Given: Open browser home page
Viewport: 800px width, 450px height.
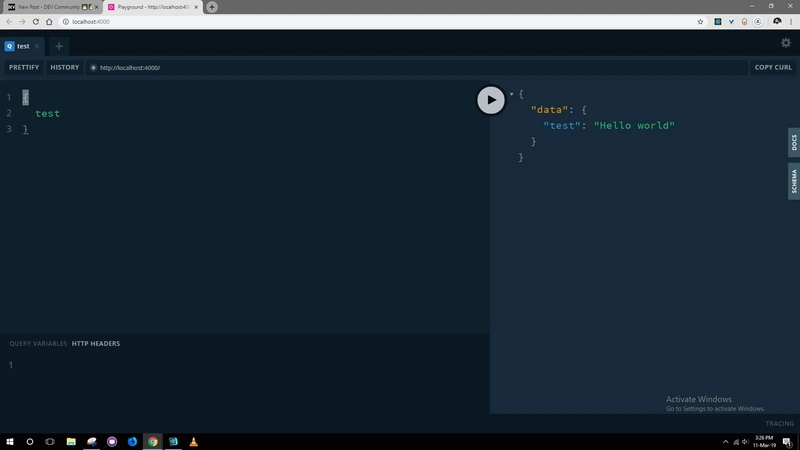Looking at the screenshot, I should [x=49, y=21].
